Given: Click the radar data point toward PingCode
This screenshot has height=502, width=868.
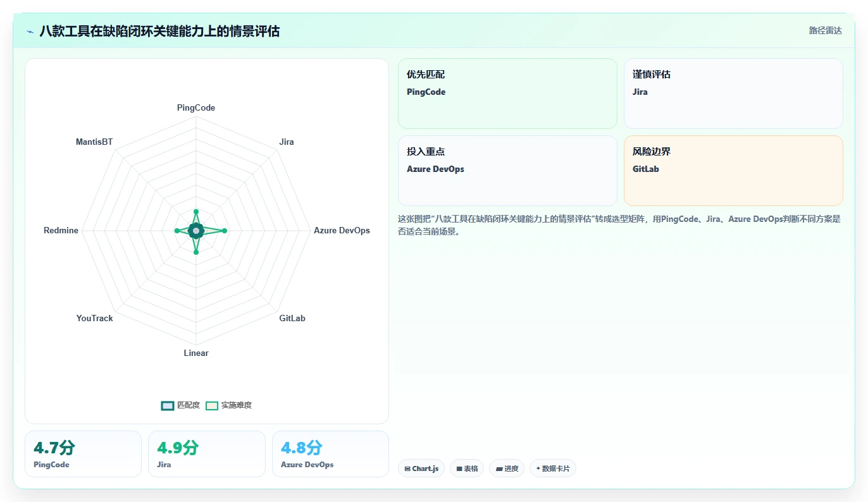Looking at the screenshot, I should point(196,211).
